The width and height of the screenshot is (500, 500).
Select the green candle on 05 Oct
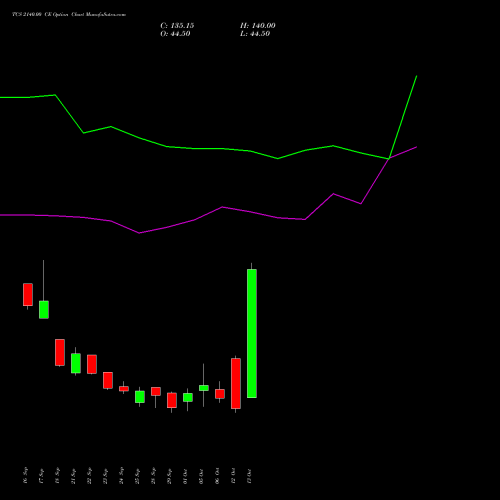point(204,388)
